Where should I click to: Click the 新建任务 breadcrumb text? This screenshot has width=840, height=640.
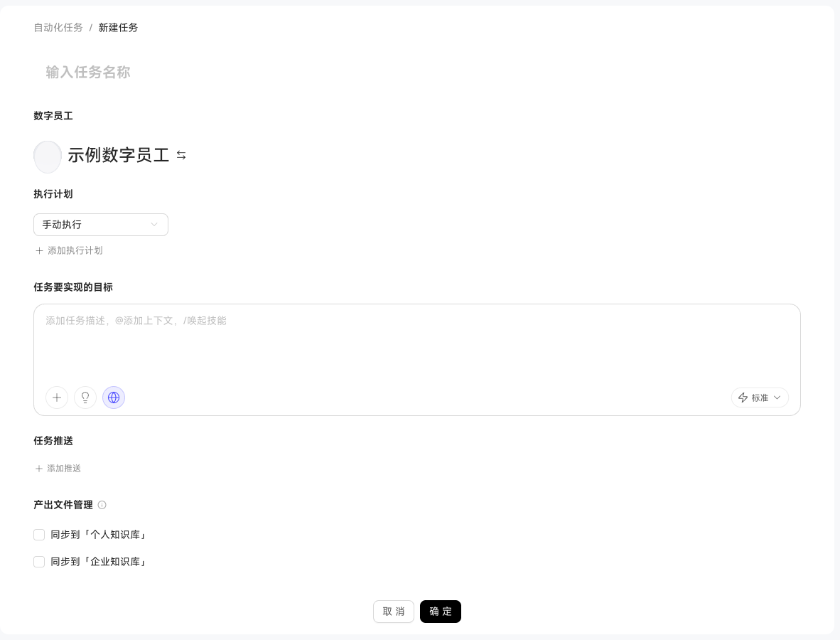click(119, 27)
